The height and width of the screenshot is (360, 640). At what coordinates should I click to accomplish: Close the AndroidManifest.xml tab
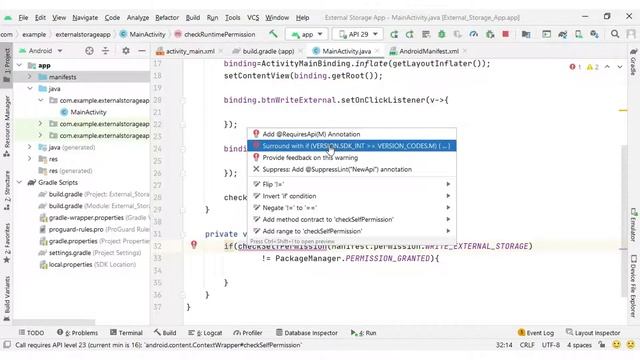point(465,51)
